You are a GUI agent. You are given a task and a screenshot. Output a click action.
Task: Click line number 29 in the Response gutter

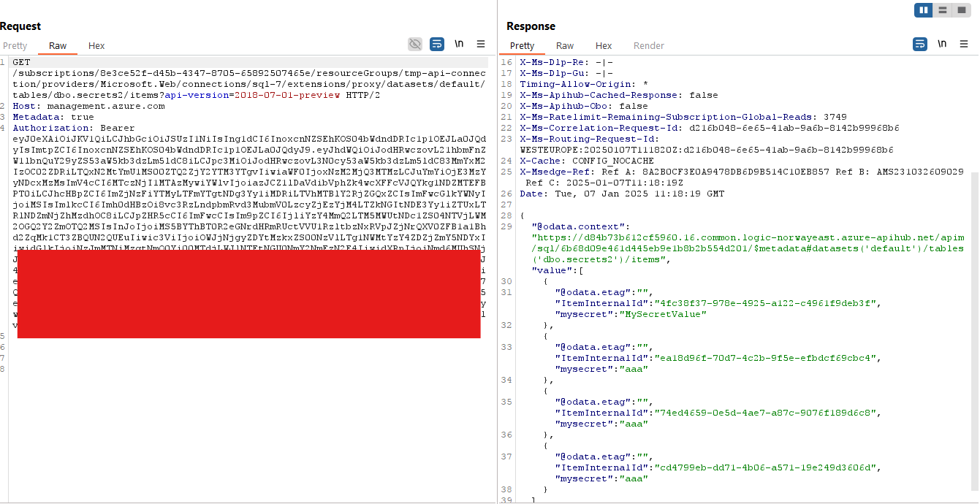pyautogui.click(x=506, y=226)
